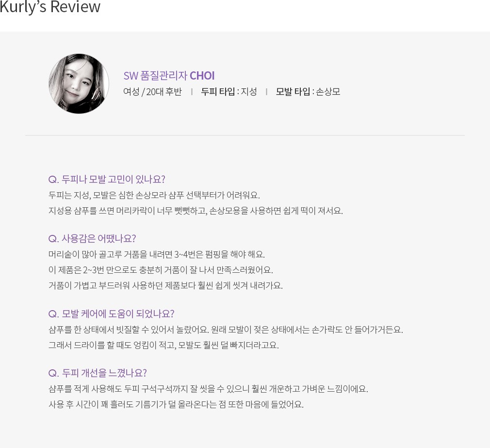This screenshot has height=448, width=490.
Task: Click the line starting 사용 후 시간이 꽤
Action: pos(176,404)
